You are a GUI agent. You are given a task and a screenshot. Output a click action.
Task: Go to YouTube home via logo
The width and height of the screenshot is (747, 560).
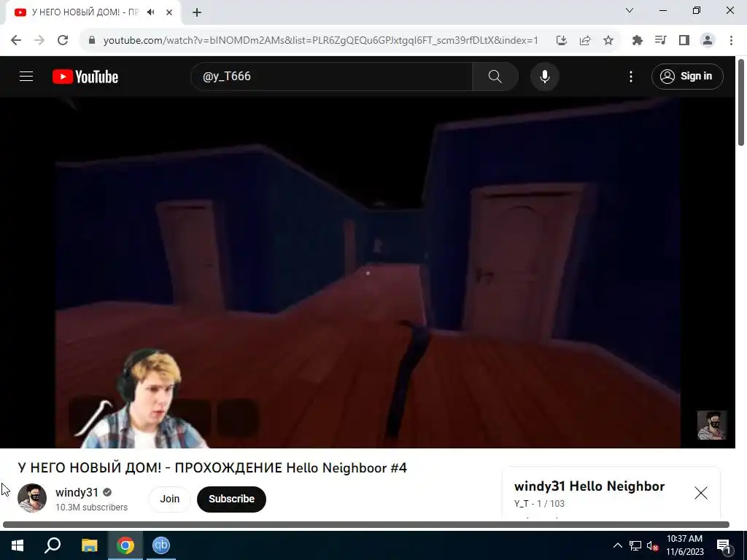coord(85,77)
